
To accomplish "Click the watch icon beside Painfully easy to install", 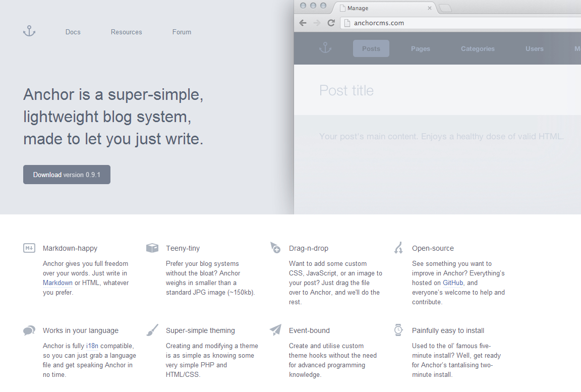I will coord(398,330).
